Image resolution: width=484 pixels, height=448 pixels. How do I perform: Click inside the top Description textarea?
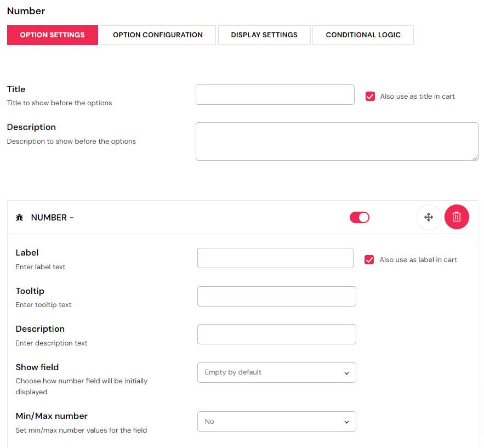(337, 141)
